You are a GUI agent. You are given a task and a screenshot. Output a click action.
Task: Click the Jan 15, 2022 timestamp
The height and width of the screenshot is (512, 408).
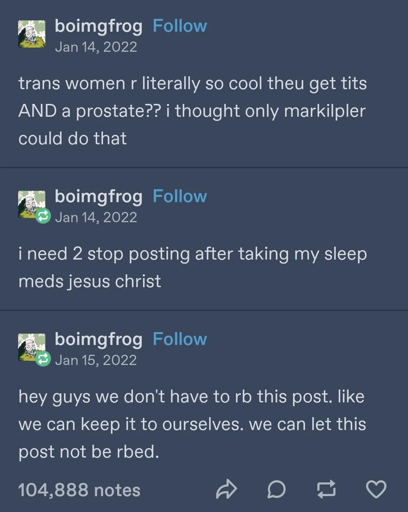pyautogui.click(x=96, y=360)
